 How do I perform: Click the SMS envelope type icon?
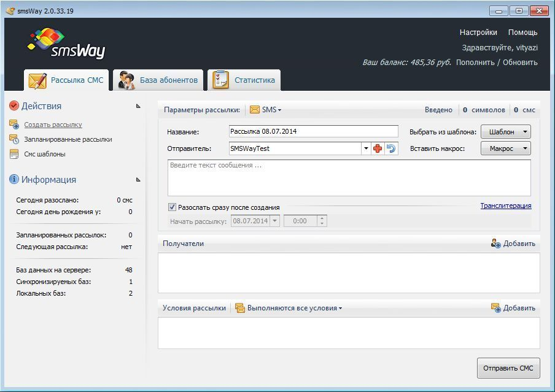[255, 110]
